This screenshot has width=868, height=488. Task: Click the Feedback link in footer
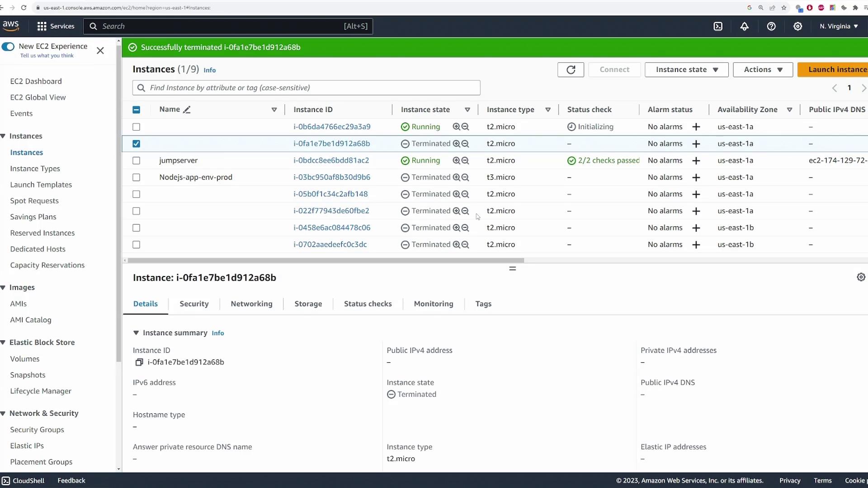click(71, 481)
